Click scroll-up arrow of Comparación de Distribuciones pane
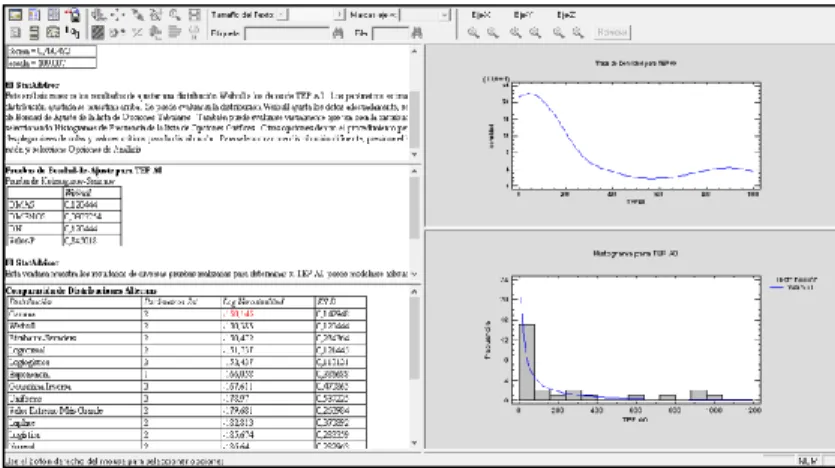This screenshot has height=468, width=835. tap(414, 292)
